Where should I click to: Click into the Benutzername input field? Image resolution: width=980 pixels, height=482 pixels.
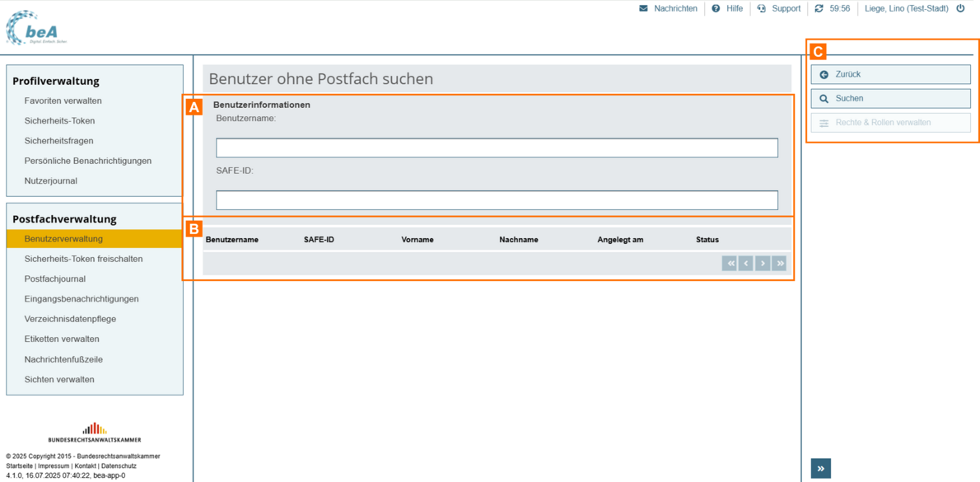click(x=497, y=147)
